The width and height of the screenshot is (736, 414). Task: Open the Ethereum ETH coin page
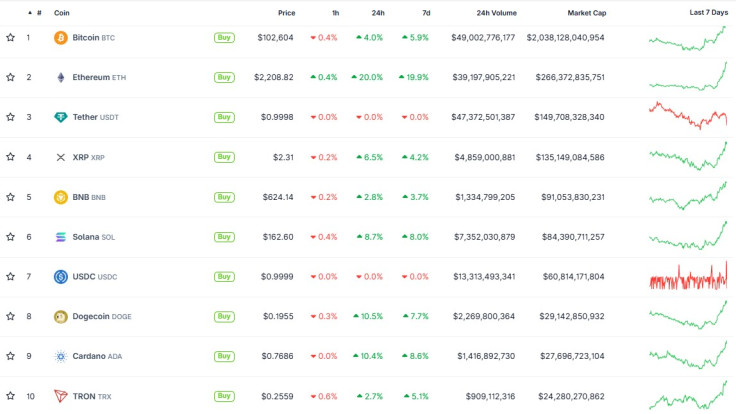[x=99, y=77]
